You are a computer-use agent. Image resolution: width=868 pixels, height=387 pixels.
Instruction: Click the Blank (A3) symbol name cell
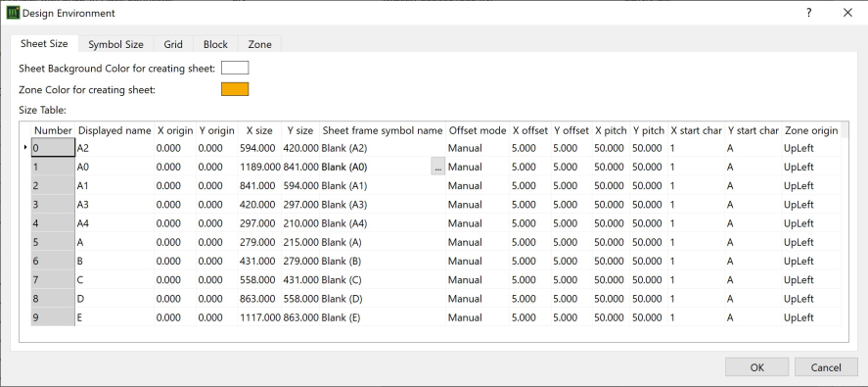click(383, 205)
